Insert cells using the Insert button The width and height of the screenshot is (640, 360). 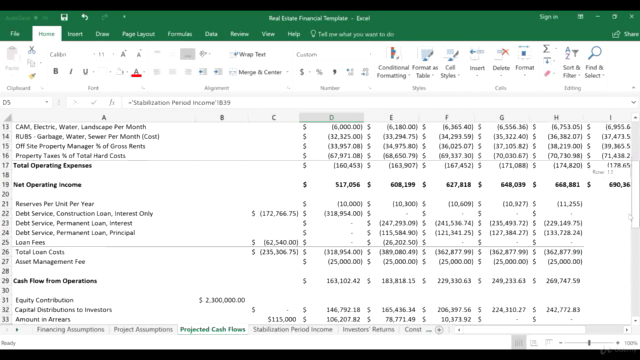(477, 60)
